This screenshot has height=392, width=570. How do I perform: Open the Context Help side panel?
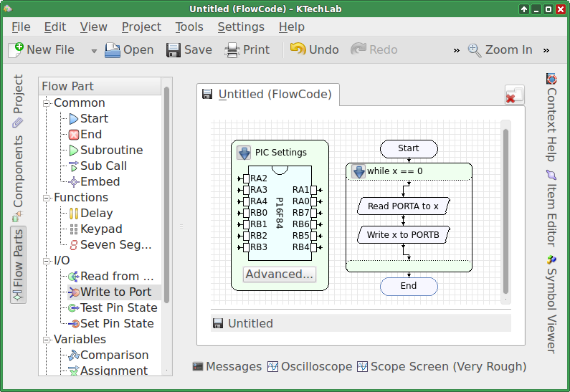551,117
